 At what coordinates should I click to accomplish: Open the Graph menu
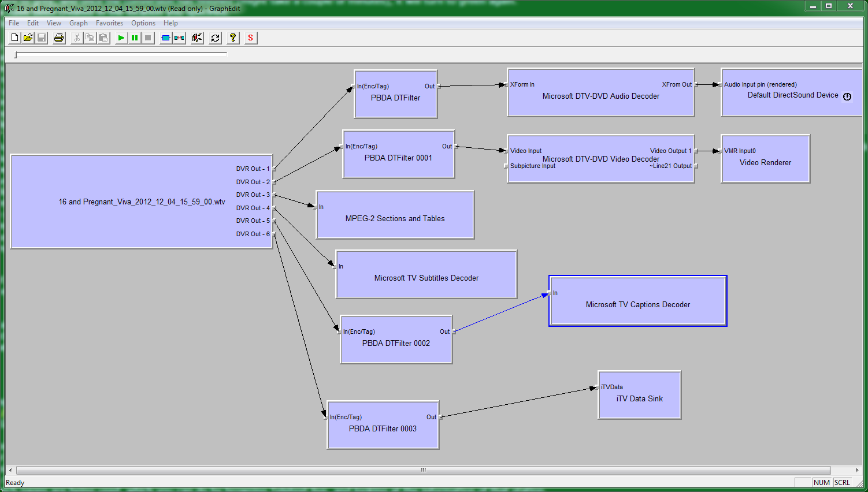coord(79,23)
